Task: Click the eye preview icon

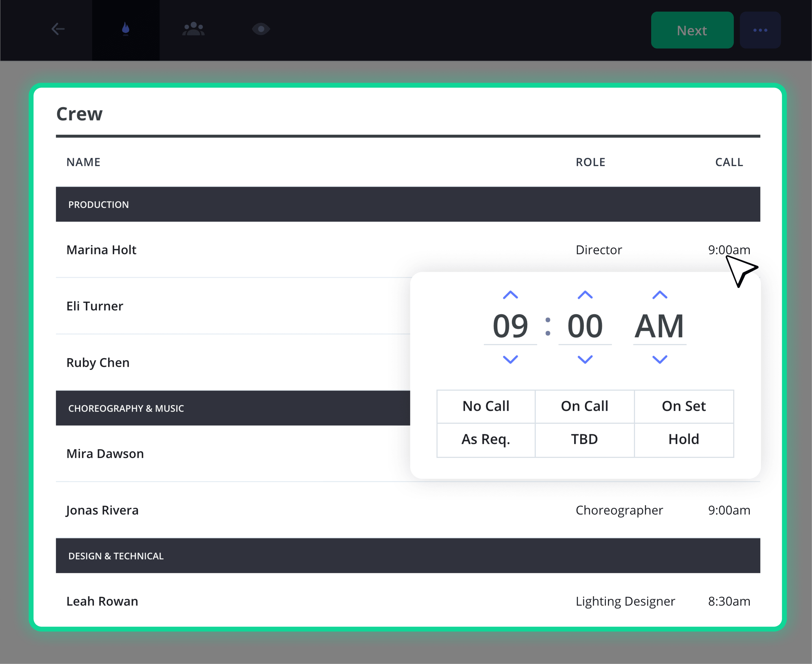Action: pos(261,29)
